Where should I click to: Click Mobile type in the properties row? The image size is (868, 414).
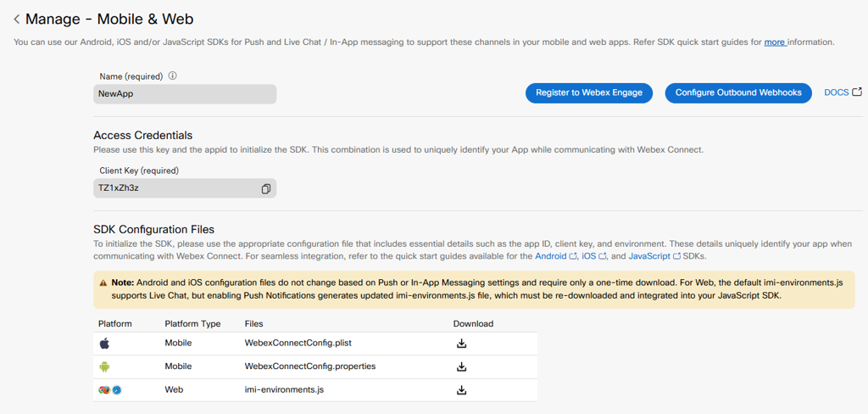click(178, 366)
